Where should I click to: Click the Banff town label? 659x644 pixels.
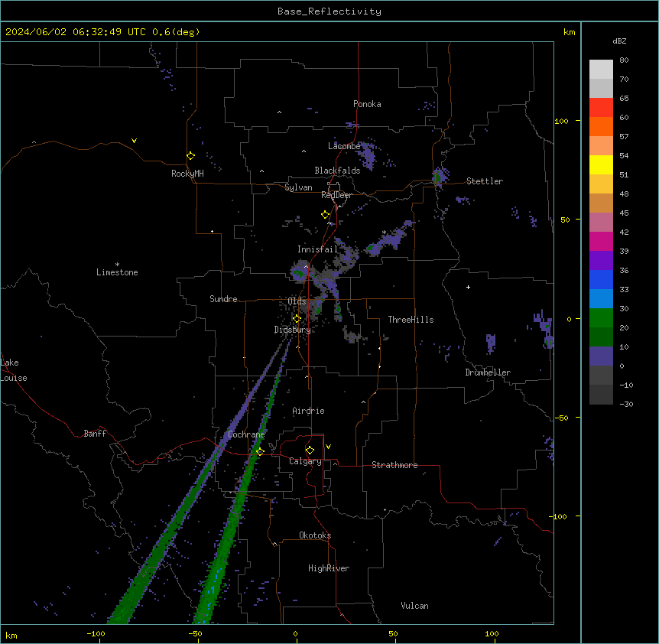pyautogui.click(x=95, y=434)
